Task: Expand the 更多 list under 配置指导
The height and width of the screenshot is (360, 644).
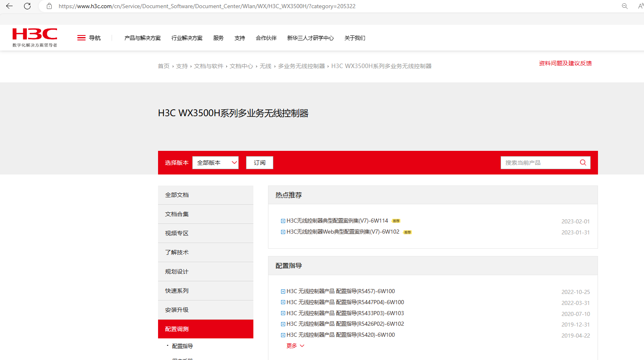Action: coord(295,346)
